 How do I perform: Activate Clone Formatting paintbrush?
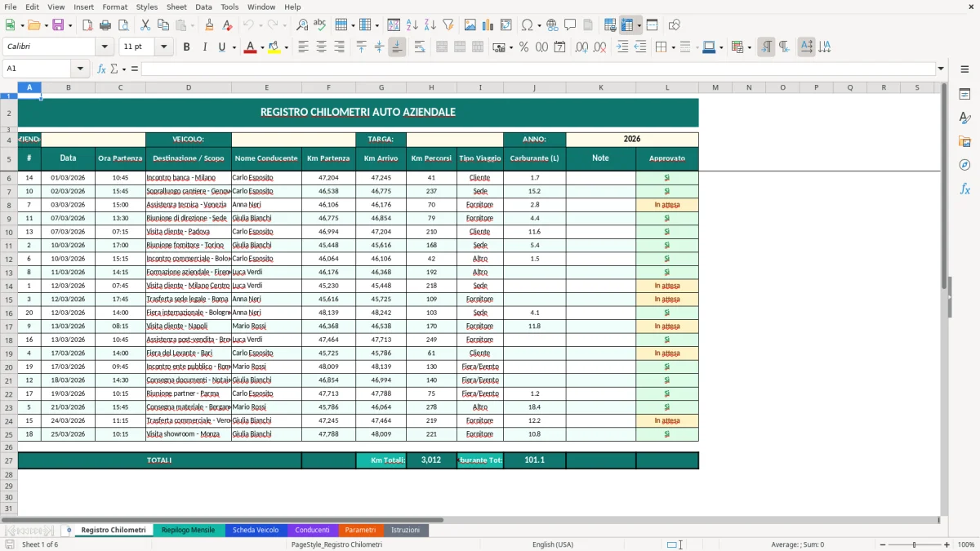[x=209, y=25]
